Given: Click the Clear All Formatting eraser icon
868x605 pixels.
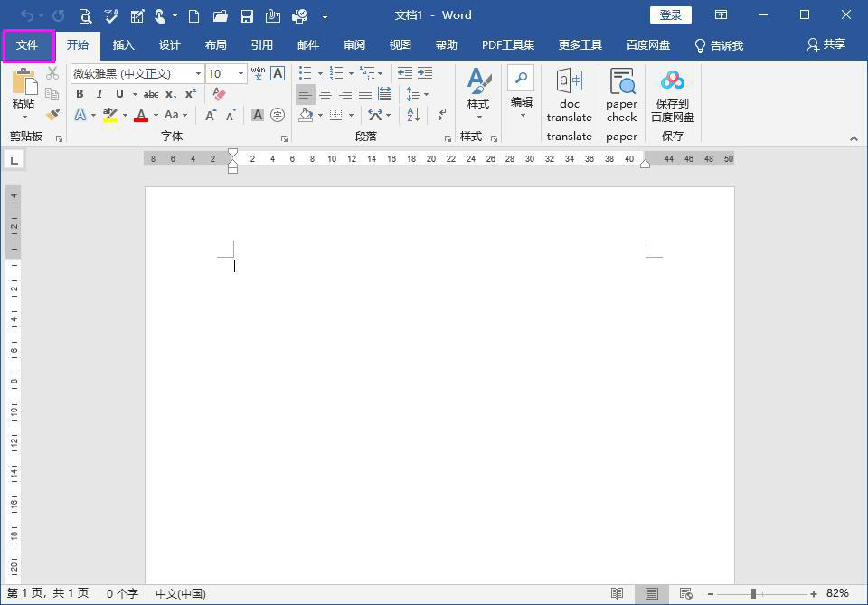Looking at the screenshot, I should click(x=218, y=94).
